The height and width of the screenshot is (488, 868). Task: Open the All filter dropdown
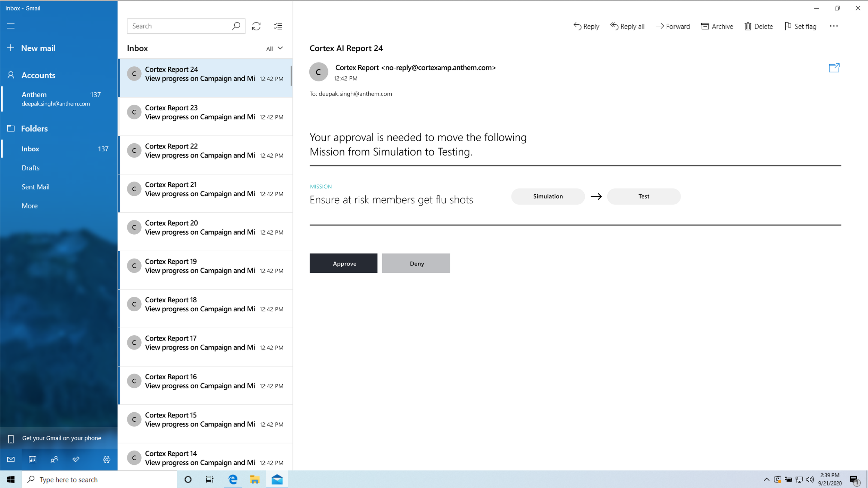(x=274, y=49)
